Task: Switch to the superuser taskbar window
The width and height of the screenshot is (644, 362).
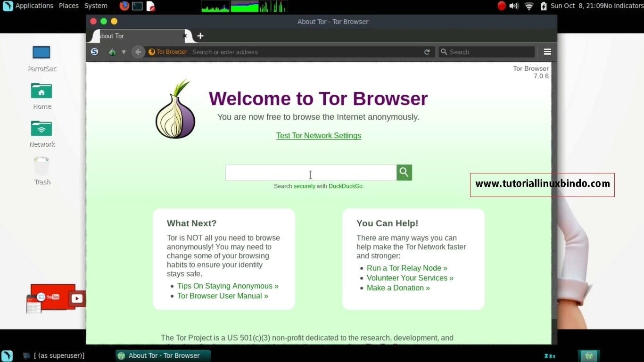Action: (54, 355)
